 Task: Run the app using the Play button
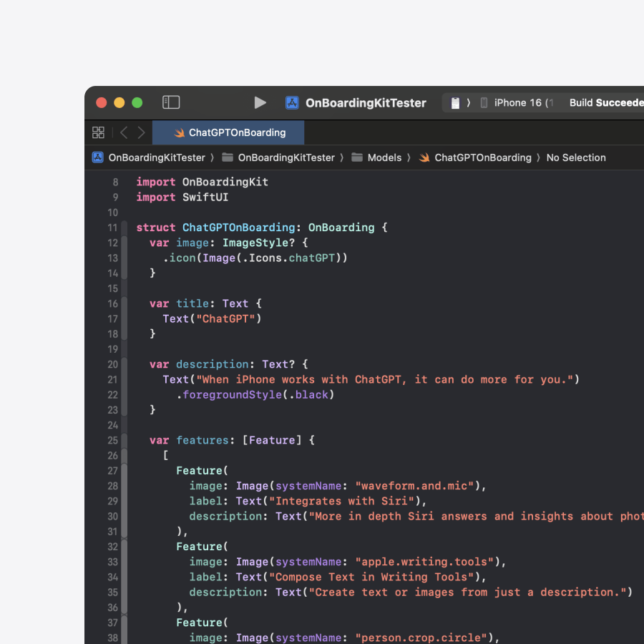click(260, 102)
